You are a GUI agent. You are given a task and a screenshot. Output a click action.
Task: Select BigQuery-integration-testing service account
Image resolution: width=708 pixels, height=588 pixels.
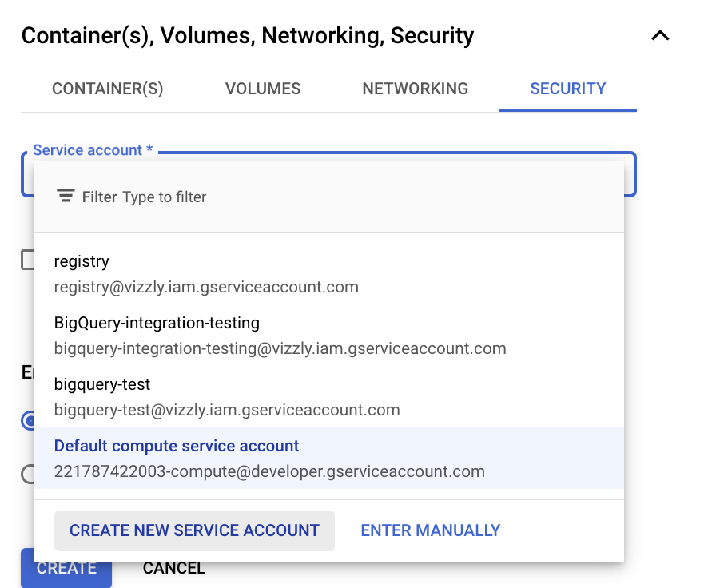pyautogui.click(x=328, y=336)
